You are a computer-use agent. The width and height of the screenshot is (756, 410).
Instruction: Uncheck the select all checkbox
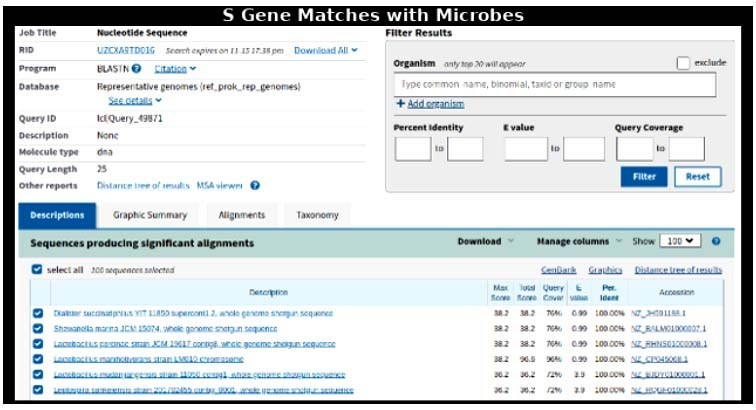[37, 270]
